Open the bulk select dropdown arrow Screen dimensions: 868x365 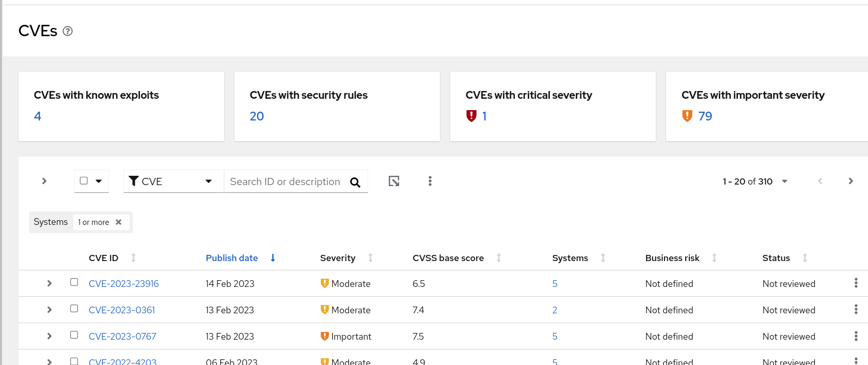click(x=99, y=181)
